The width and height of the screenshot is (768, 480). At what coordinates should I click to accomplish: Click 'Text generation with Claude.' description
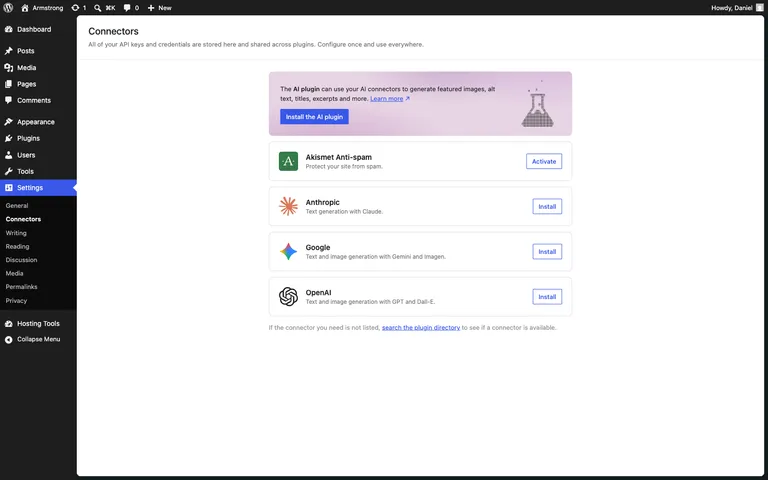click(x=344, y=212)
